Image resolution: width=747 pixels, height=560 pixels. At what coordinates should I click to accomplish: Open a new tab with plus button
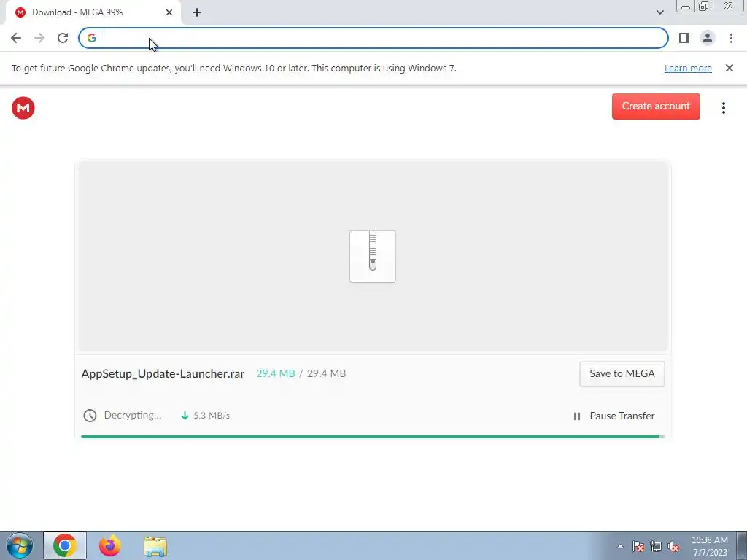pos(197,12)
